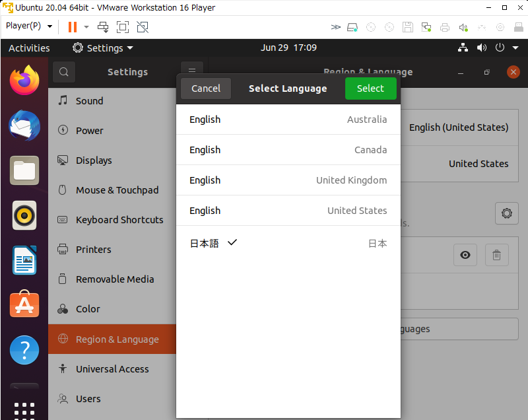Open input source options gear icon

click(x=506, y=213)
